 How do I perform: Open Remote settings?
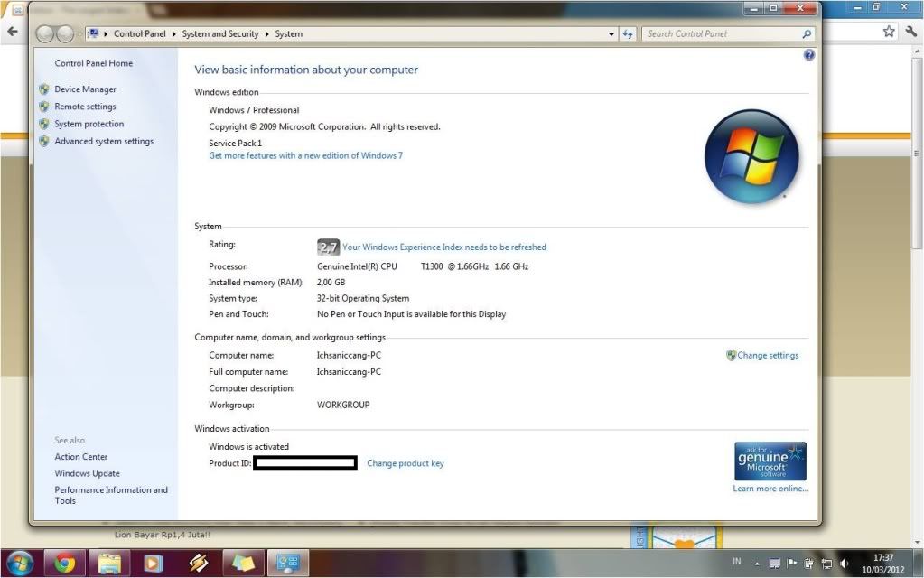(x=86, y=107)
